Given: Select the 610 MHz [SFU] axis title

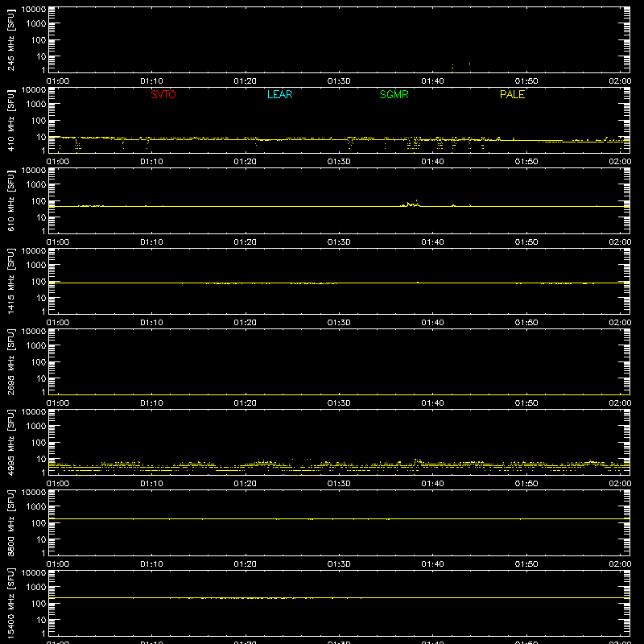Looking at the screenshot, I should click(10, 200).
